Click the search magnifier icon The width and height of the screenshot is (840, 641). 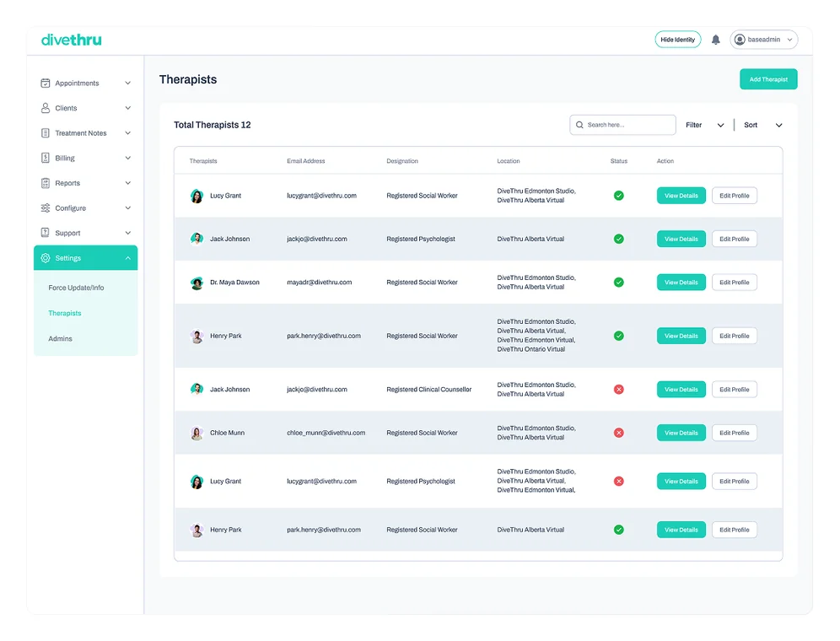tap(579, 125)
